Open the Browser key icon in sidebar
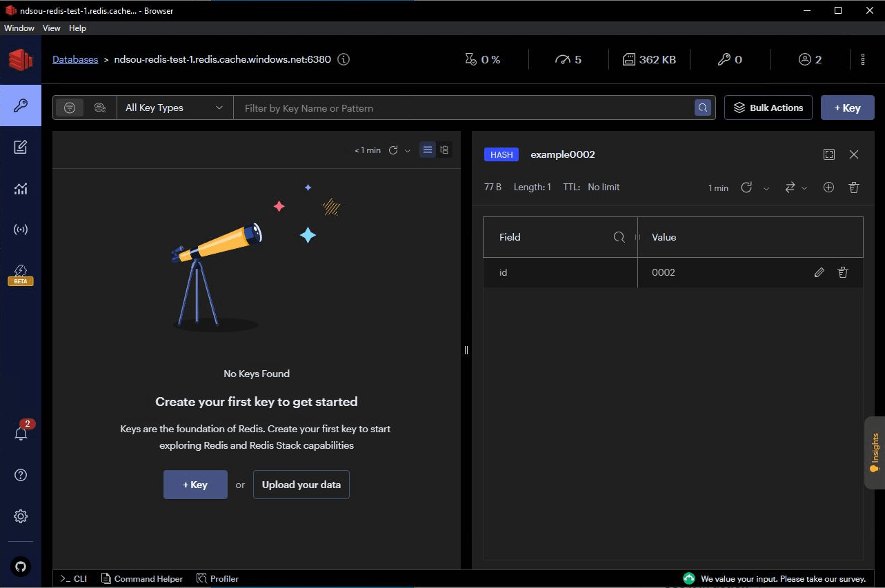The image size is (885, 588). pyautogui.click(x=21, y=105)
